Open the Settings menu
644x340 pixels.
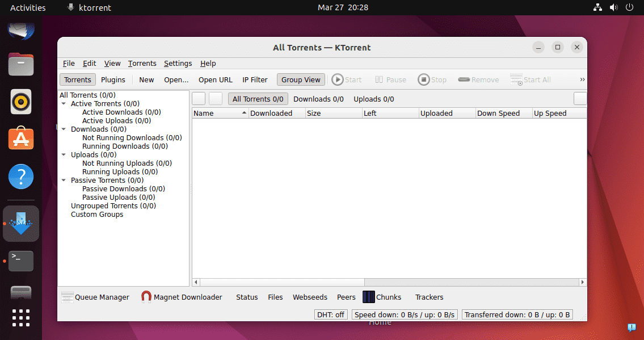[178, 63]
